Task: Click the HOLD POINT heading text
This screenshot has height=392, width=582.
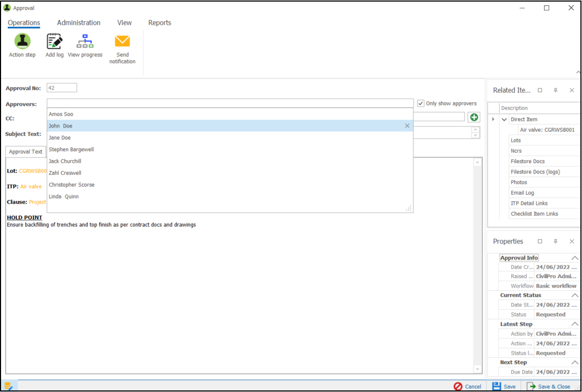Action: 25,218
